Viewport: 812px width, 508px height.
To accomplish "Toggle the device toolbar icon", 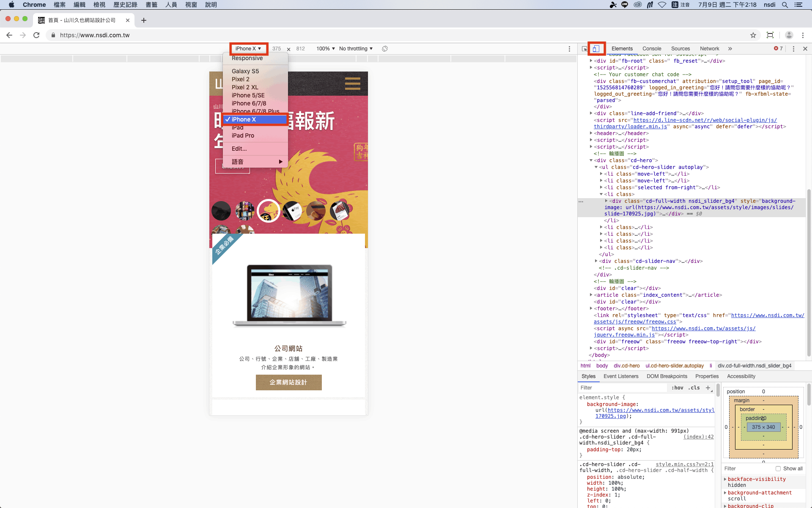I will (596, 49).
